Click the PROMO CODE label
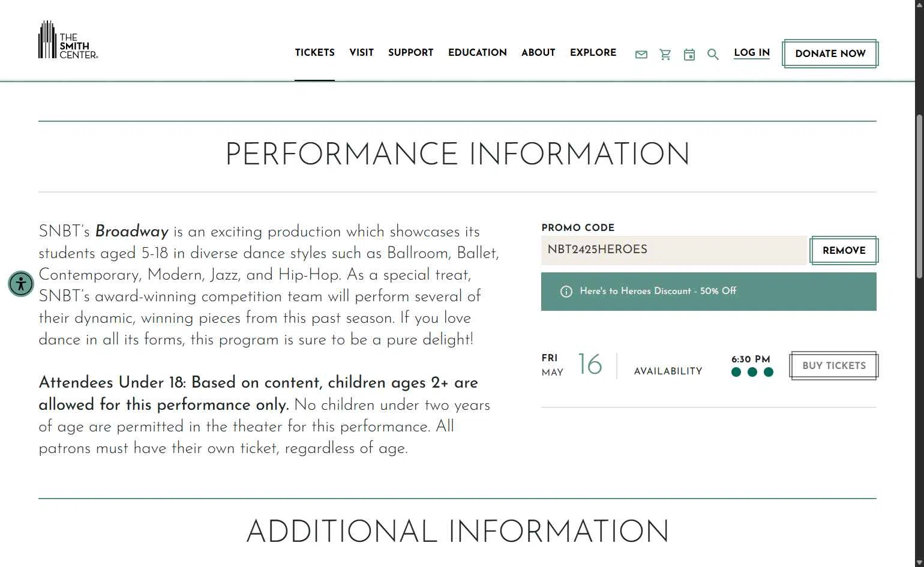 click(x=578, y=227)
